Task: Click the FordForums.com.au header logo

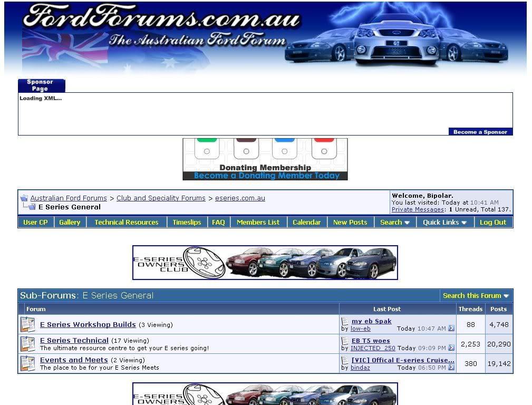Action: coord(162,16)
